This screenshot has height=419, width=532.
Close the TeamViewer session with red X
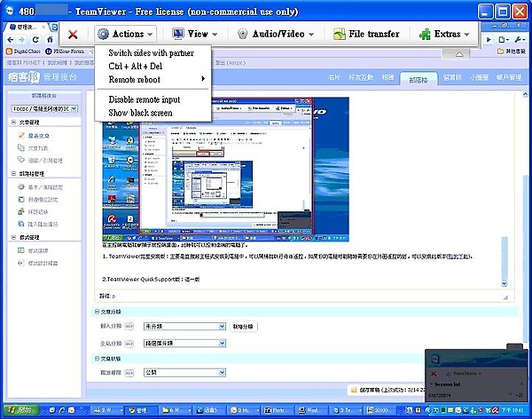[73, 34]
